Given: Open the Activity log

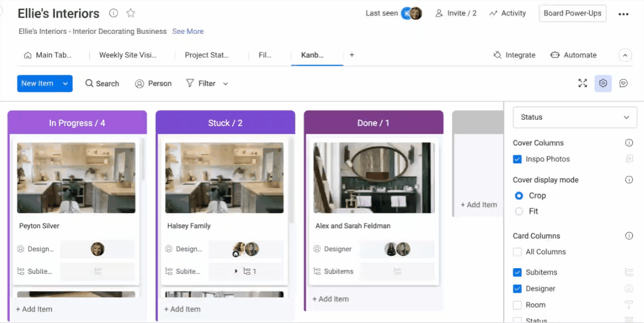Looking at the screenshot, I should pyautogui.click(x=508, y=13).
